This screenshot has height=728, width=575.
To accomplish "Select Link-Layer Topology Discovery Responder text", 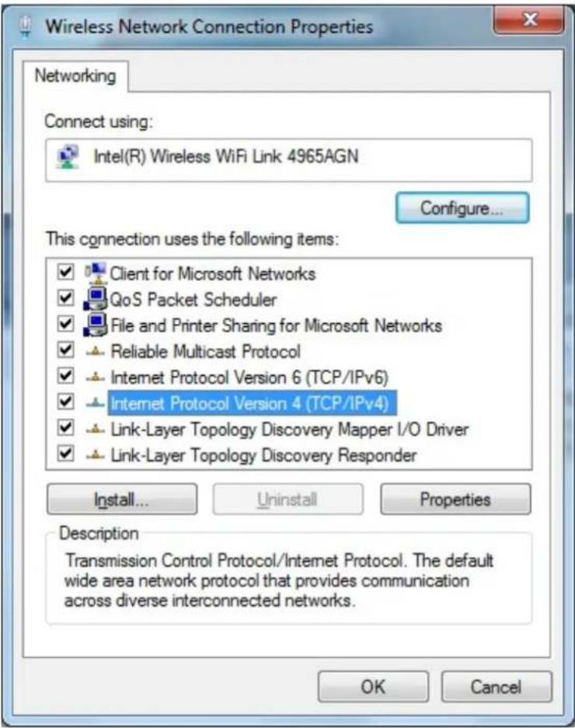I will point(263,455).
